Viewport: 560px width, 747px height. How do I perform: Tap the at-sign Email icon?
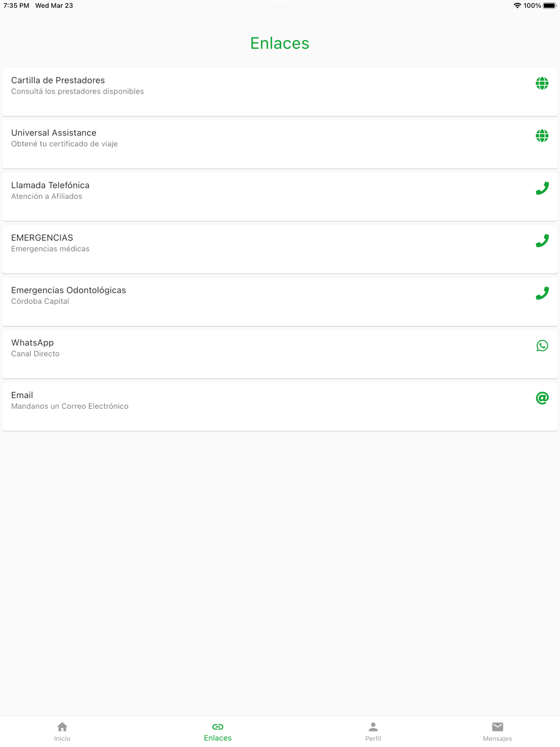click(x=542, y=398)
